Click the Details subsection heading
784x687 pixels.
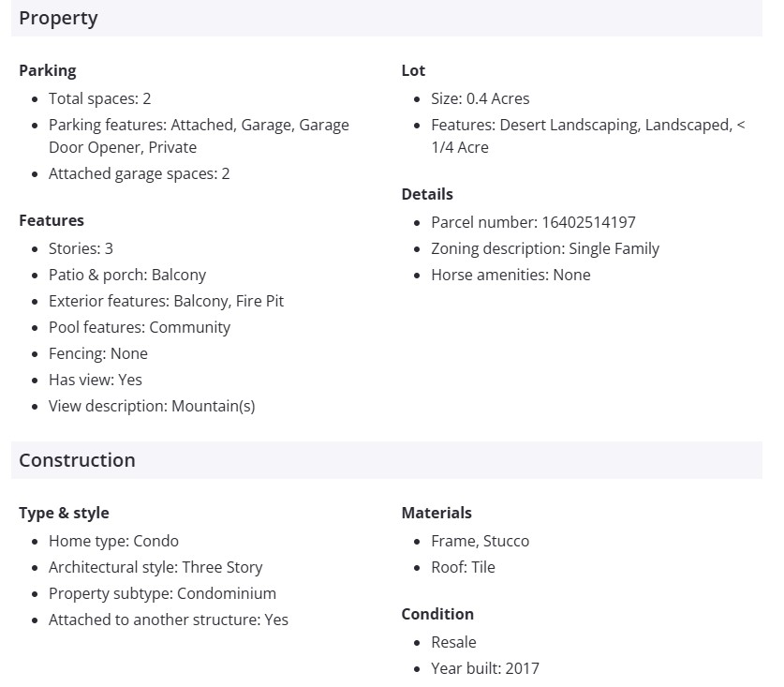coord(427,194)
